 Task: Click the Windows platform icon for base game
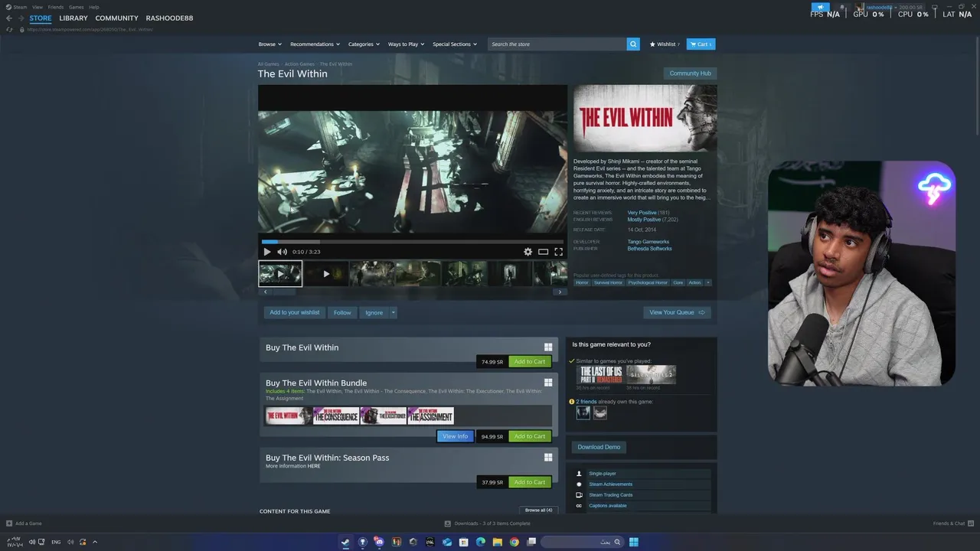tap(548, 347)
